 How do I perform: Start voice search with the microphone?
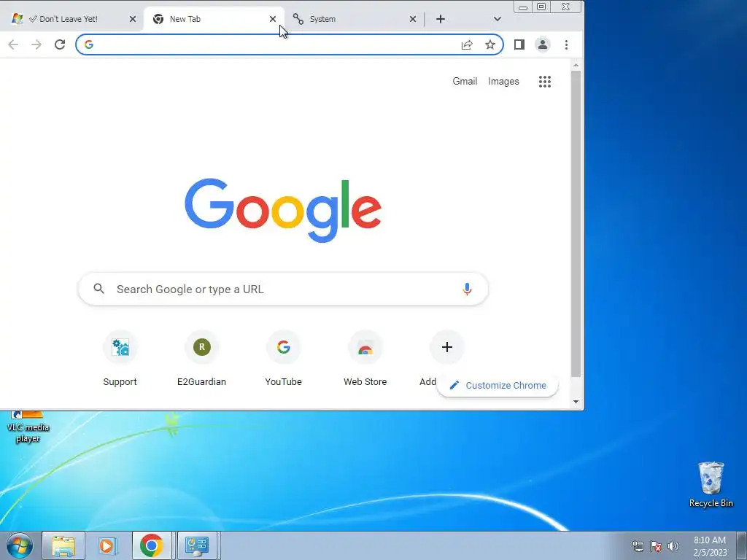point(468,289)
